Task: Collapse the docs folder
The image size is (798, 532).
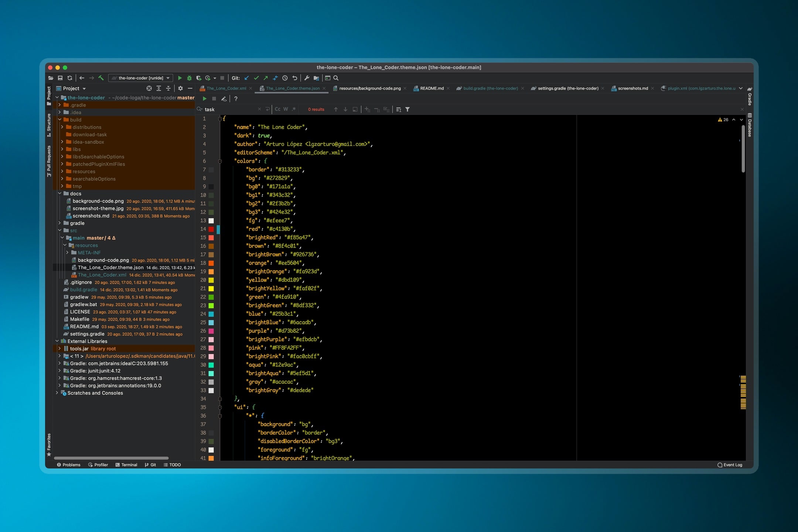Action: tap(59, 194)
